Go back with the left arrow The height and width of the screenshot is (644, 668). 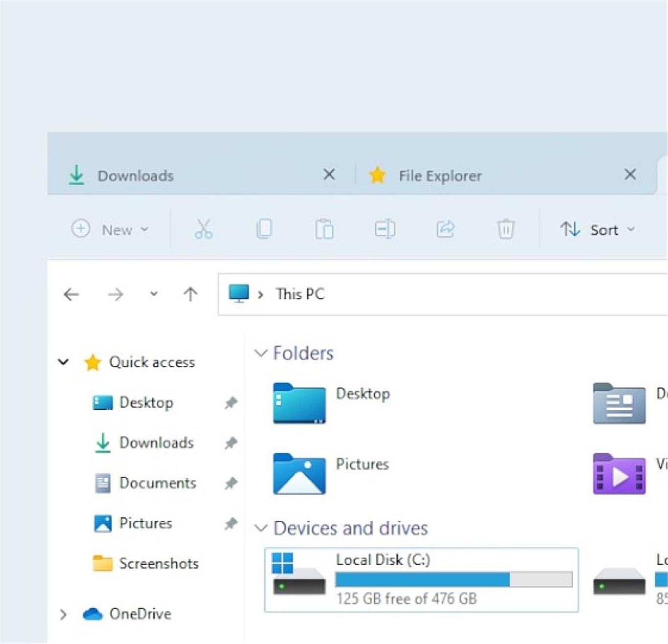(x=71, y=294)
